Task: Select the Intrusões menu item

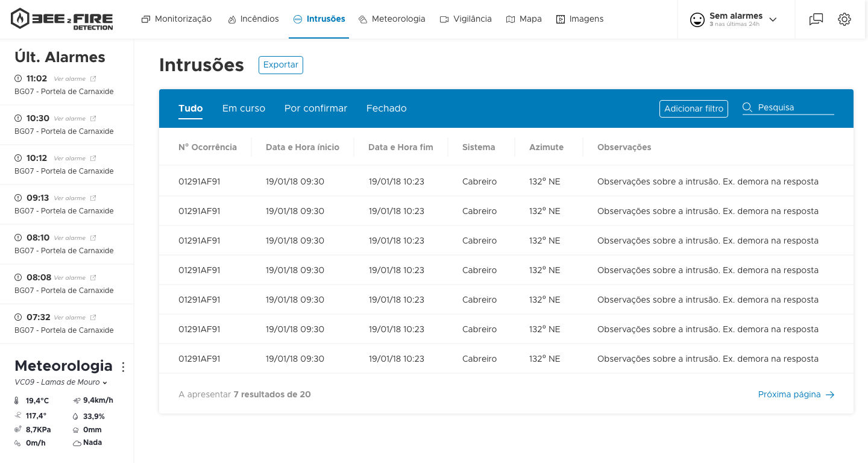Action: point(319,19)
